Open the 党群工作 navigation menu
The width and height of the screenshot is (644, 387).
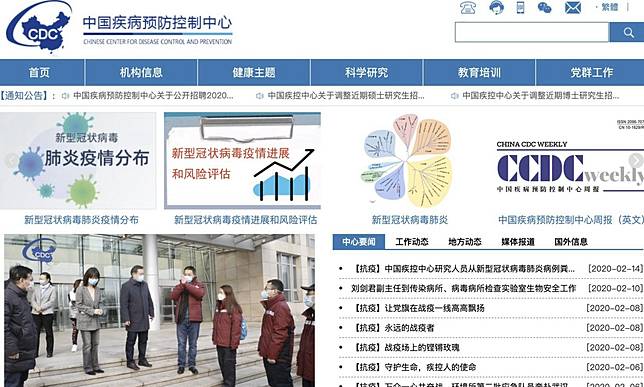click(x=591, y=73)
